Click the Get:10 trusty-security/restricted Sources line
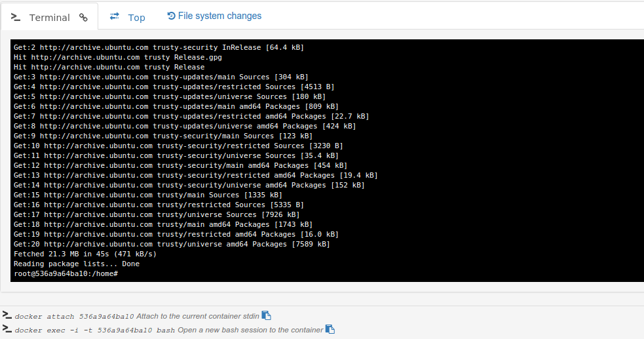The image size is (644, 339). click(178, 146)
